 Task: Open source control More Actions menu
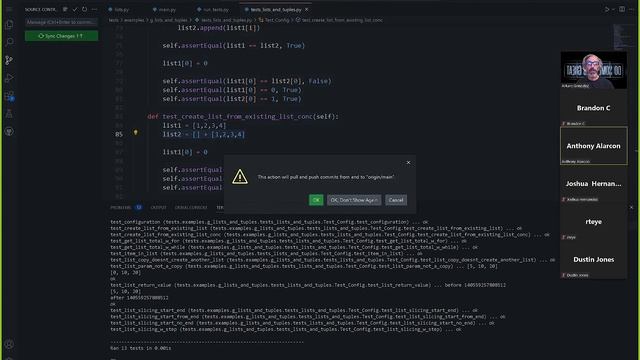(94, 9)
